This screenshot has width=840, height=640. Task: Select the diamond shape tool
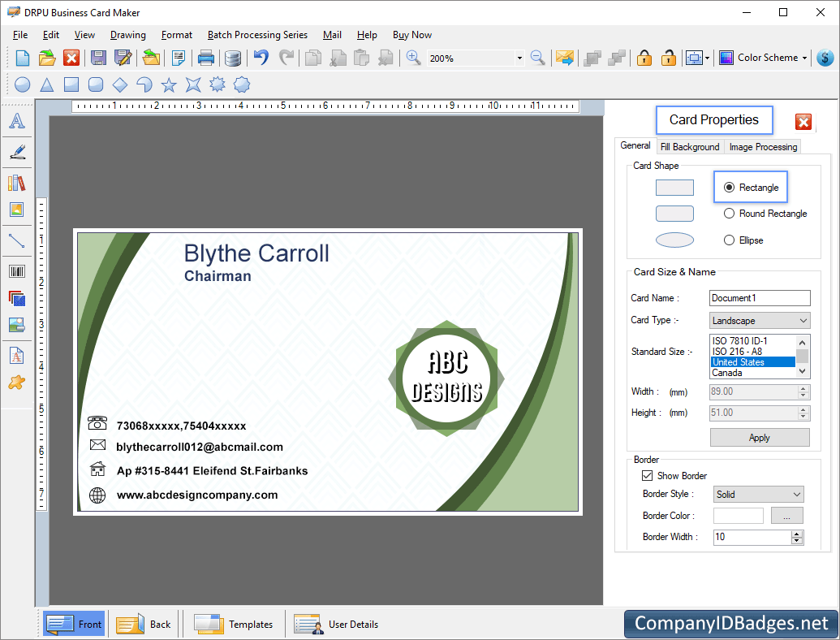click(x=120, y=84)
